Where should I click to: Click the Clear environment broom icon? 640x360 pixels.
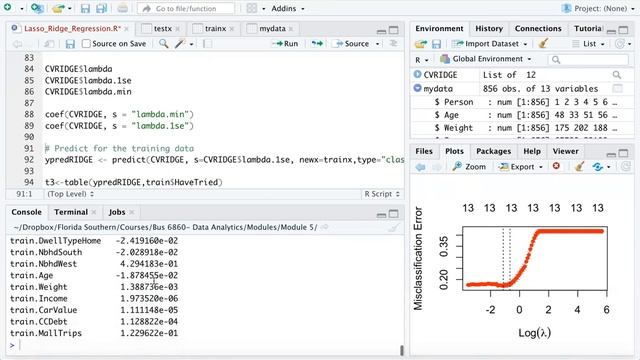(x=543, y=43)
